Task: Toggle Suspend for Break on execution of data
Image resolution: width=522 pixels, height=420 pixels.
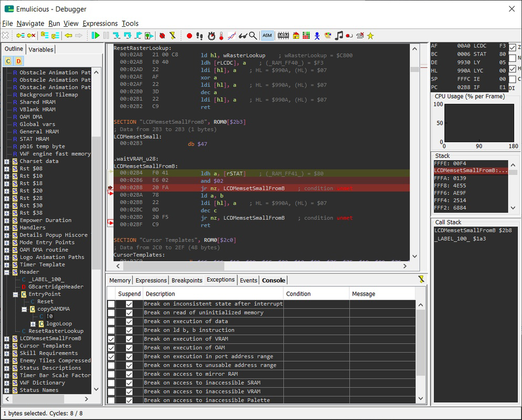Action: coord(129,321)
